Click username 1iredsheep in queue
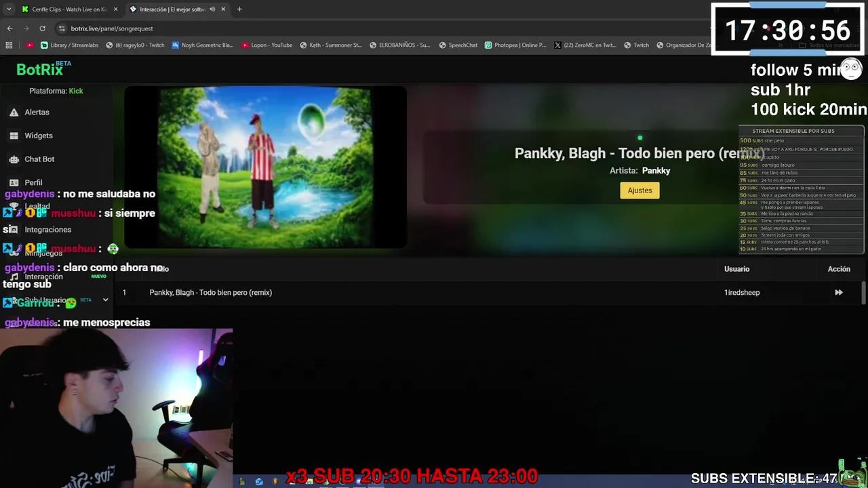Viewport: 868px width, 488px height. pos(742,293)
